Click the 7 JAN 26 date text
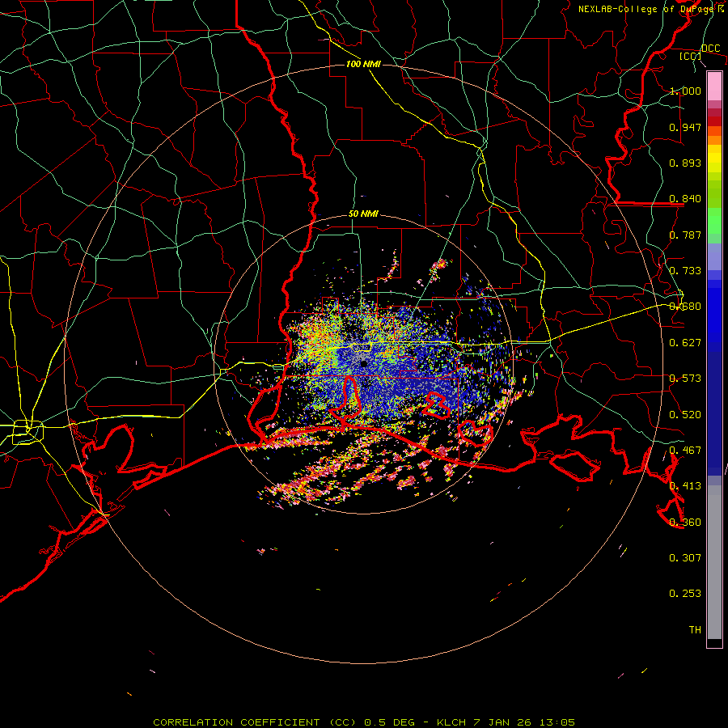Viewport: 728px width, 728px height. pos(503,722)
